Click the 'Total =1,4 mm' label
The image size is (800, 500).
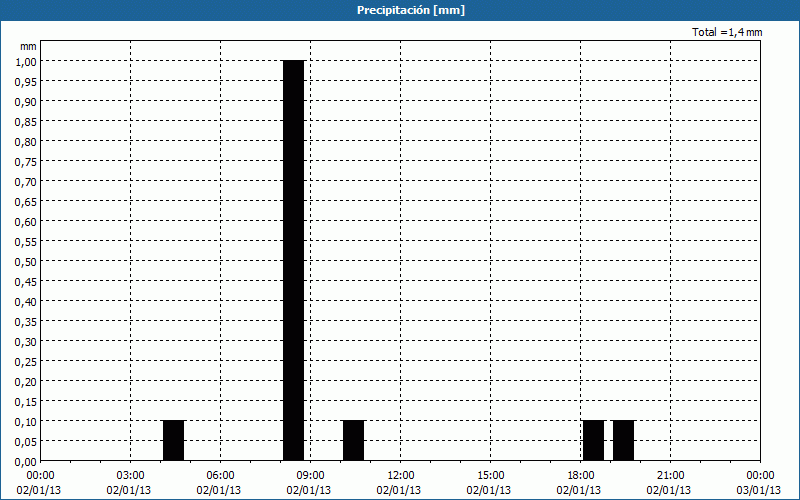[727, 32]
